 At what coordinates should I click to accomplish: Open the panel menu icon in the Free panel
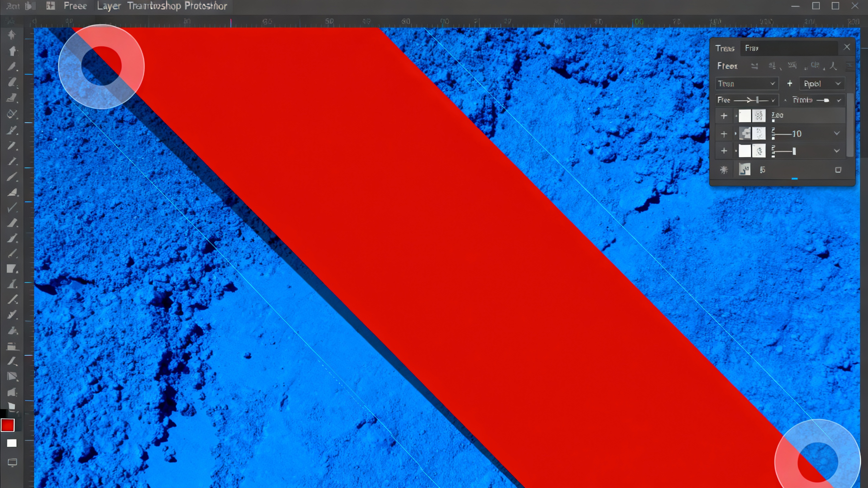(849, 66)
